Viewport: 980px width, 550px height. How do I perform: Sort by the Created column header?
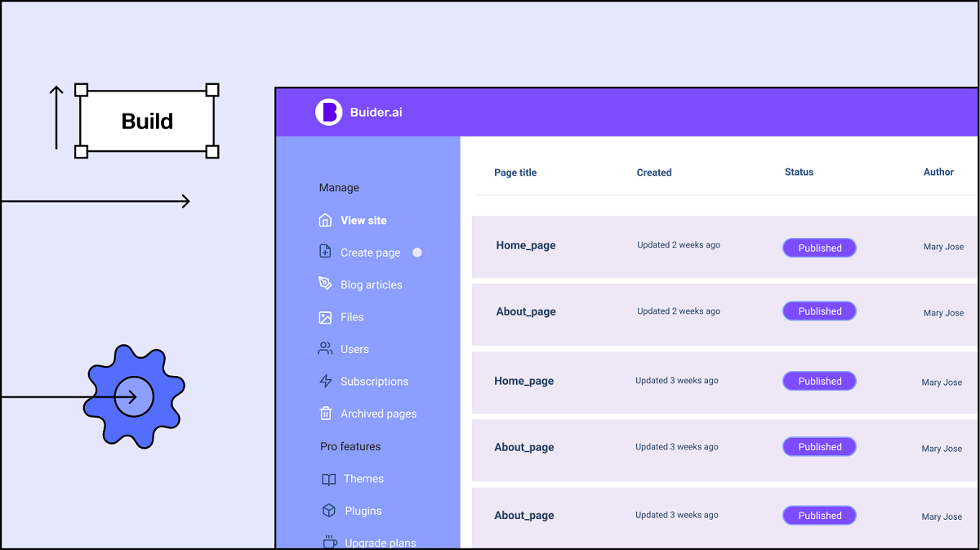[654, 172]
